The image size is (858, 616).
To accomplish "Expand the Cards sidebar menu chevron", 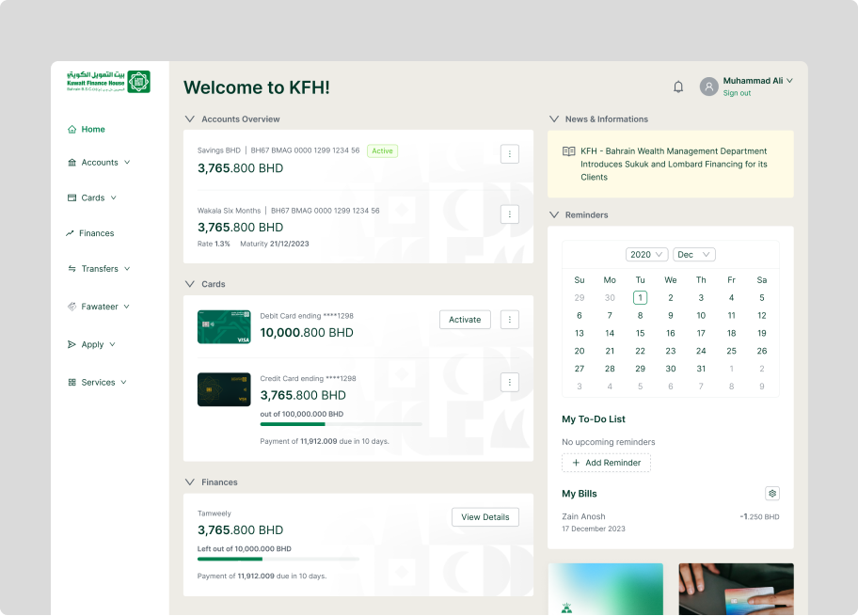I will tap(113, 197).
